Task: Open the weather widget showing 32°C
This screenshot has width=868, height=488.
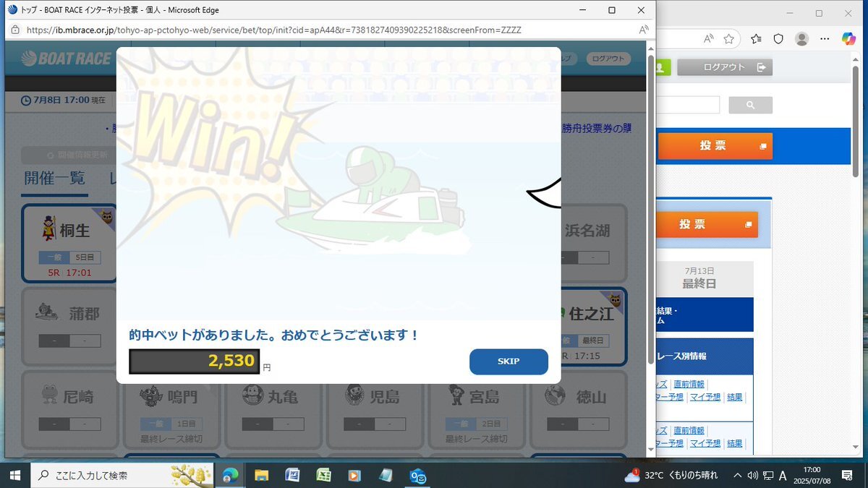Action: 671,475
